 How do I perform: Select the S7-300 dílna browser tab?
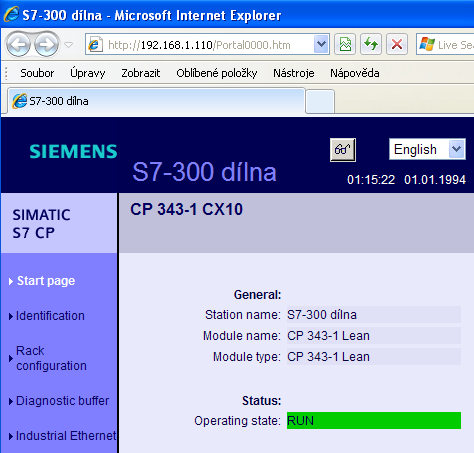pyautogui.click(x=156, y=101)
